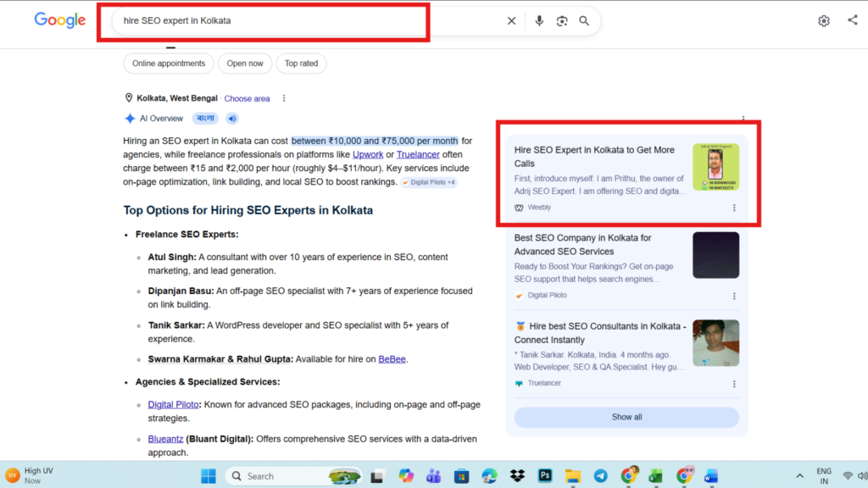The width and height of the screenshot is (868, 488).
Task: Open Word from the taskbar
Action: (711, 476)
